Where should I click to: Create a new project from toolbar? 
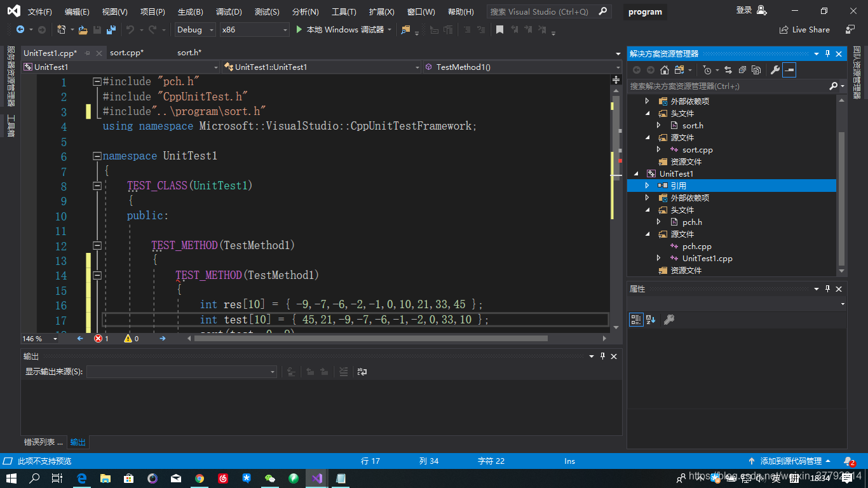[x=62, y=29]
